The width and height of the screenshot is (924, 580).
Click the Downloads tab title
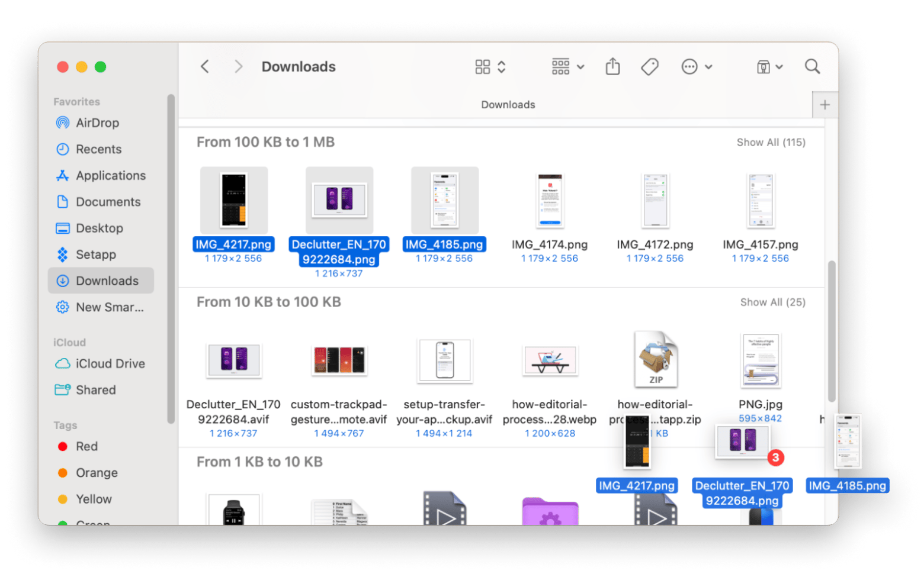[x=508, y=105]
